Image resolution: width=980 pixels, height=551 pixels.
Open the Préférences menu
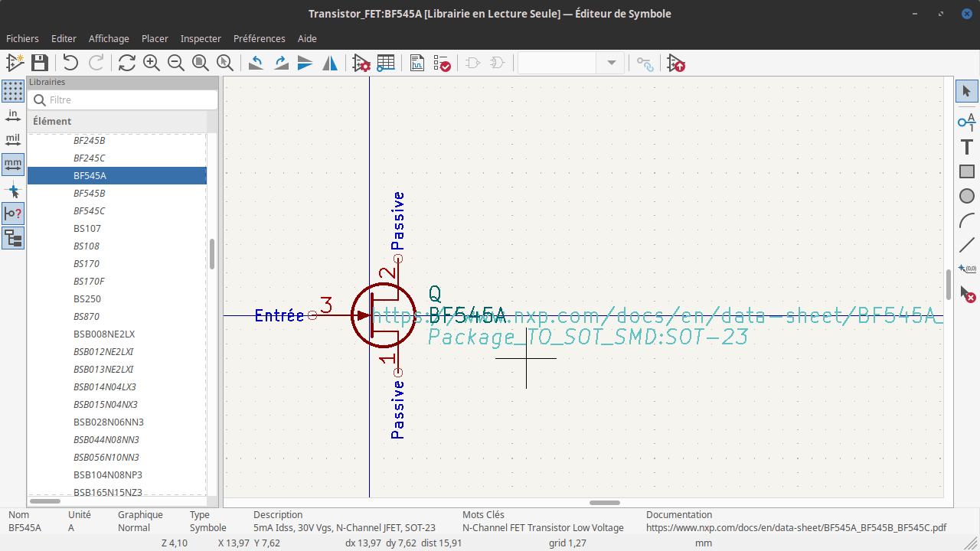pyautogui.click(x=259, y=38)
